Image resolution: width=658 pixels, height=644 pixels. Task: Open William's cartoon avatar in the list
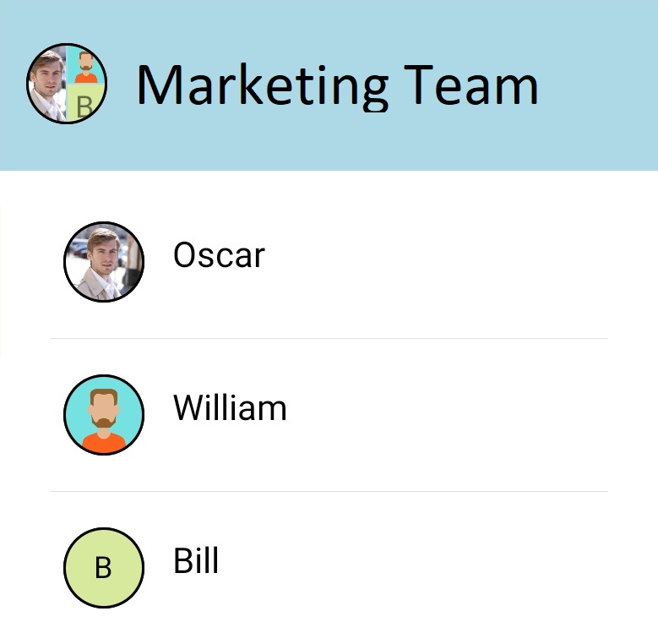[x=104, y=415]
